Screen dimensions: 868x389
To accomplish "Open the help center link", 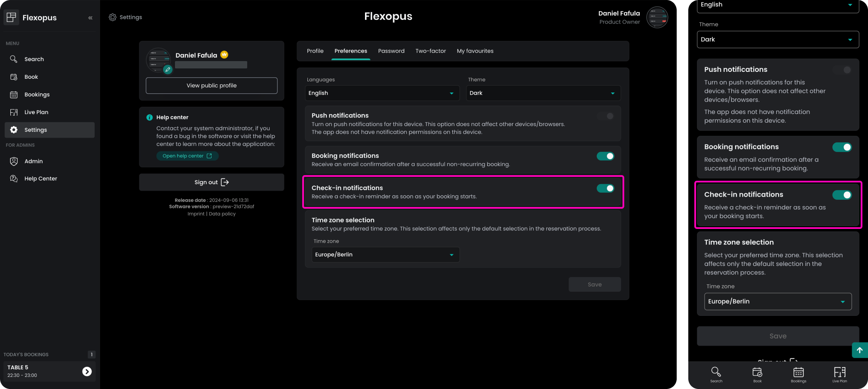I will coord(187,156).
